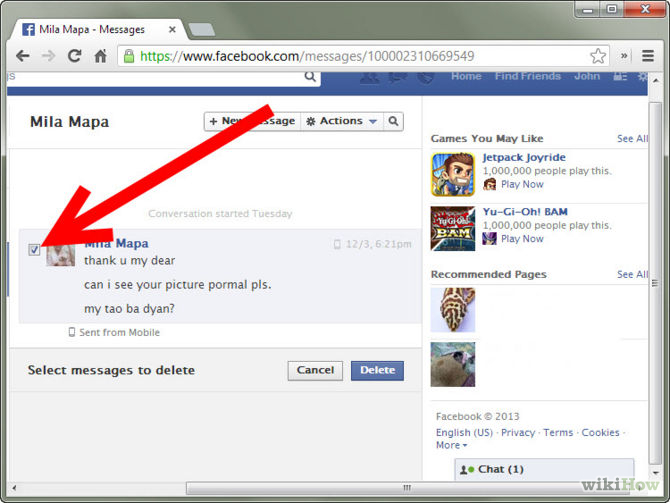Expand the More footer menu
This screenshot has width=670, height=503.
point(451,445)
